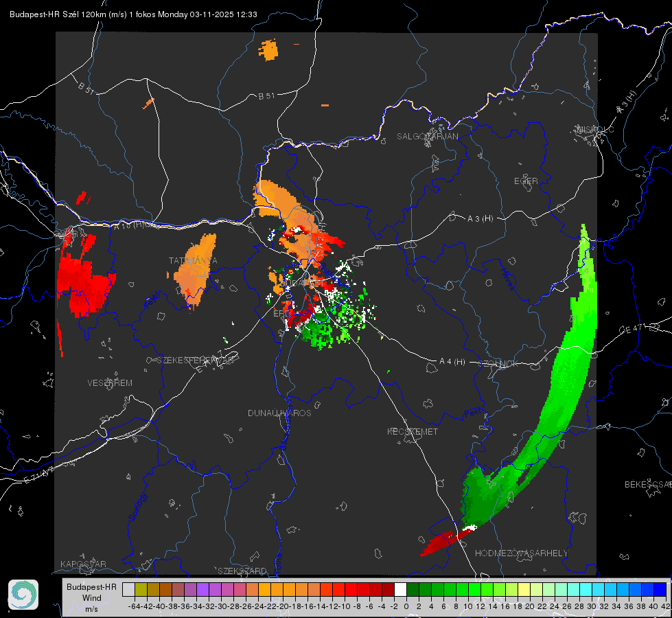
Task: Select the MISKOLC city label
Action: point(595,129)
